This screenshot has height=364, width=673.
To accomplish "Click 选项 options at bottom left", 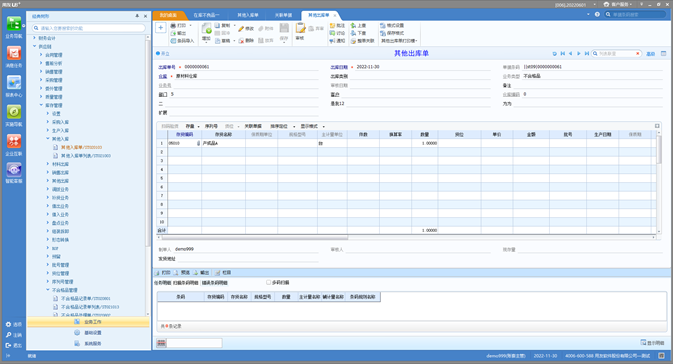I will click(x=13, y=325).
